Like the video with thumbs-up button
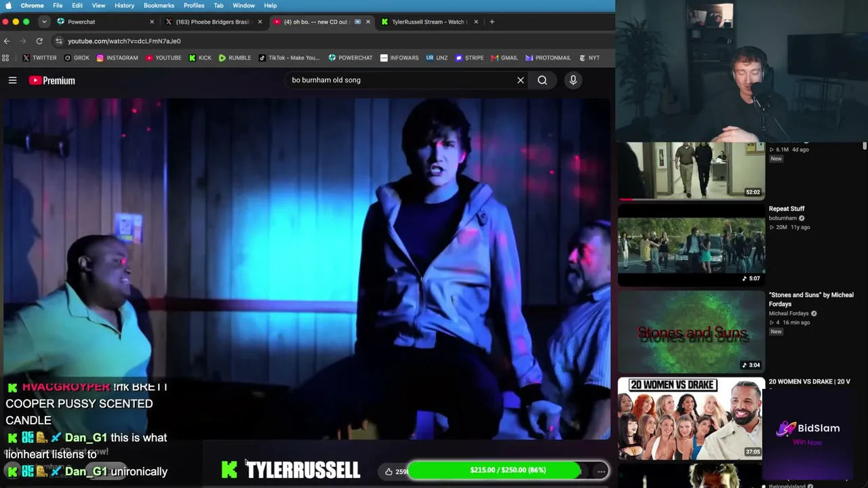This screenshot has height=488, width=868. 389,471
